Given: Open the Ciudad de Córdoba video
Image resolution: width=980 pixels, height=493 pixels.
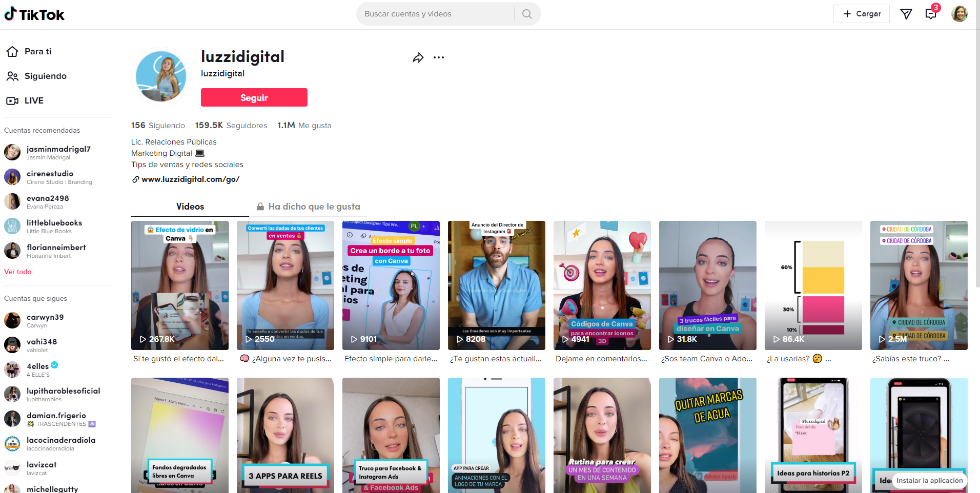Looking at the screenshot, I should pos(919,285).
